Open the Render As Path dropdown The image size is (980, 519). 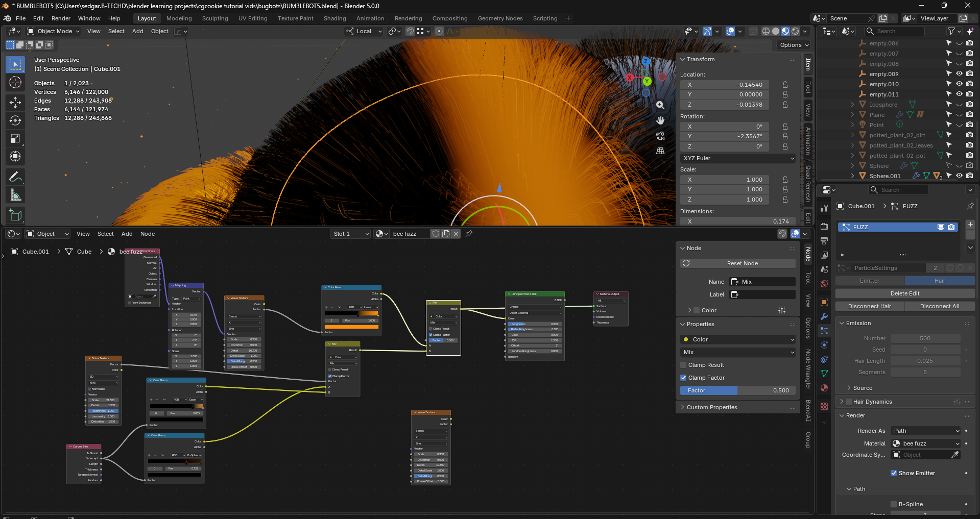point(926,431)
